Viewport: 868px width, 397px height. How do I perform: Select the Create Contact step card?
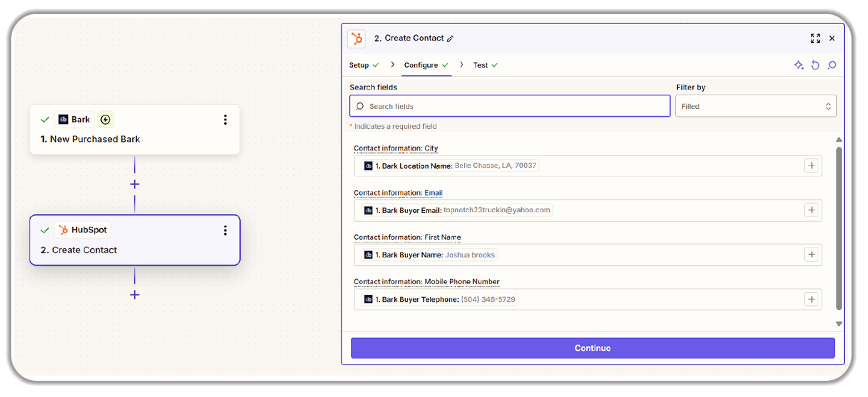pos(134,240)
